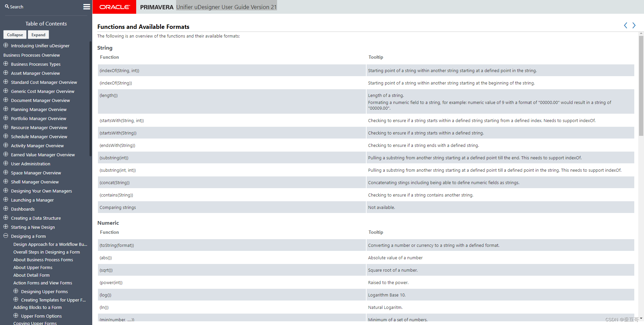Screen dimensions: 644x325
Task: Expand Shell Manager Overview node
Action: tap(6, 181)
